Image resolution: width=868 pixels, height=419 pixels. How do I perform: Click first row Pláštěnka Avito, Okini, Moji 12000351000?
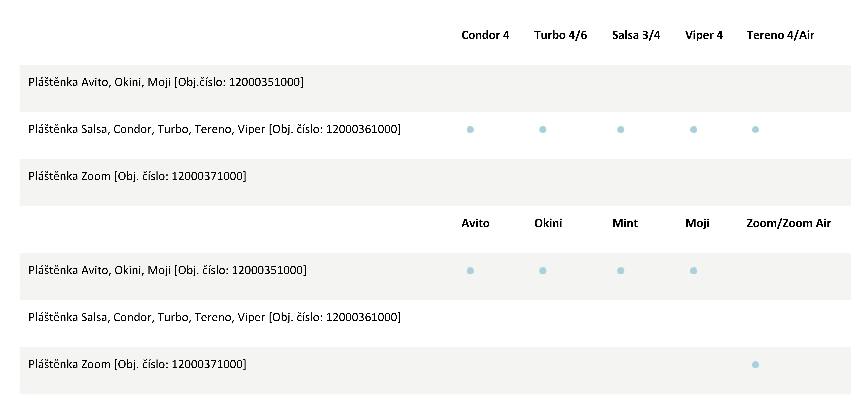point(166,82)
